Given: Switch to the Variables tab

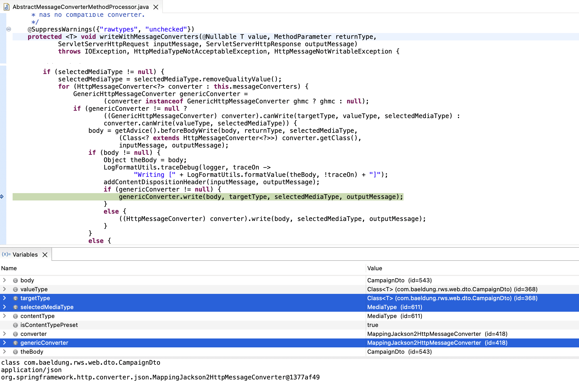Looking at the screenshot, I should click(25, 255).
